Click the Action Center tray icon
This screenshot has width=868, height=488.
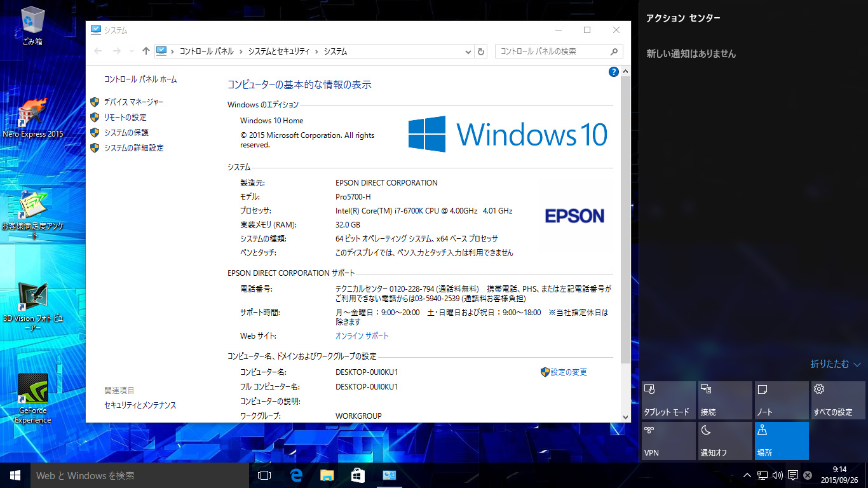(793, 475)
